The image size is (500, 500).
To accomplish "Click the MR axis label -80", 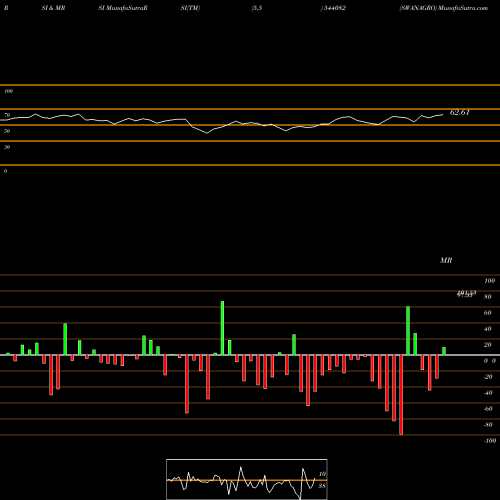I will coord(488,425).
